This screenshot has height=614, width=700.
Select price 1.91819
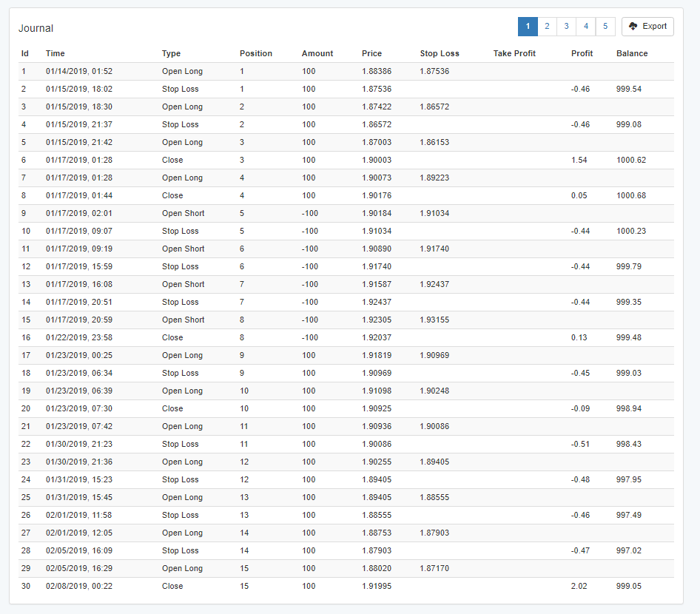tap(377, 355)
